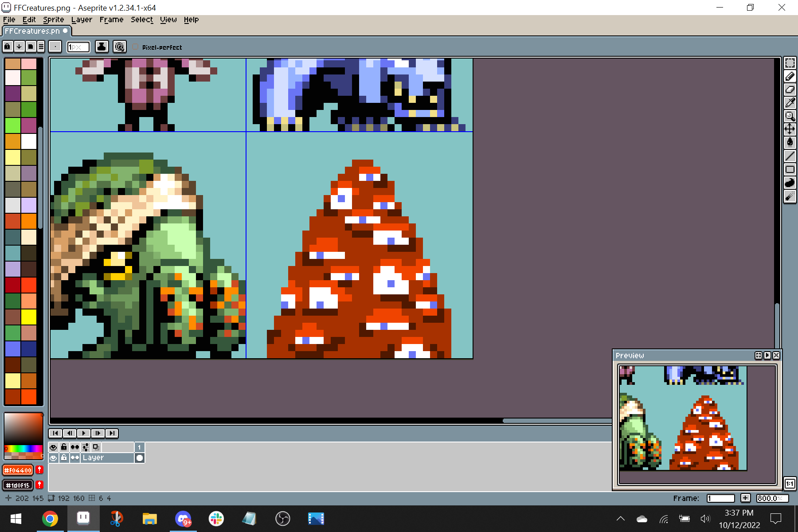Click the palette presets icon
Screen dimensions: 798x532
click(30, 47)
